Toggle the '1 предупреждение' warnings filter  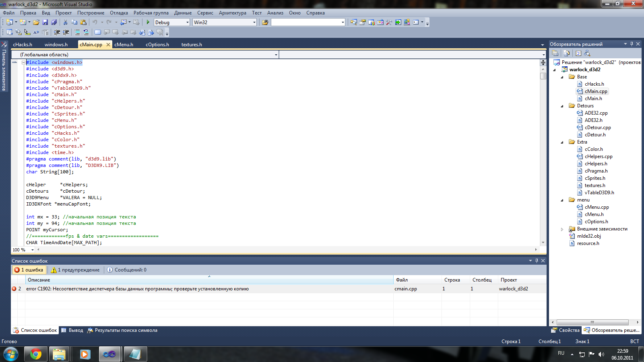(x=75, y=270)
